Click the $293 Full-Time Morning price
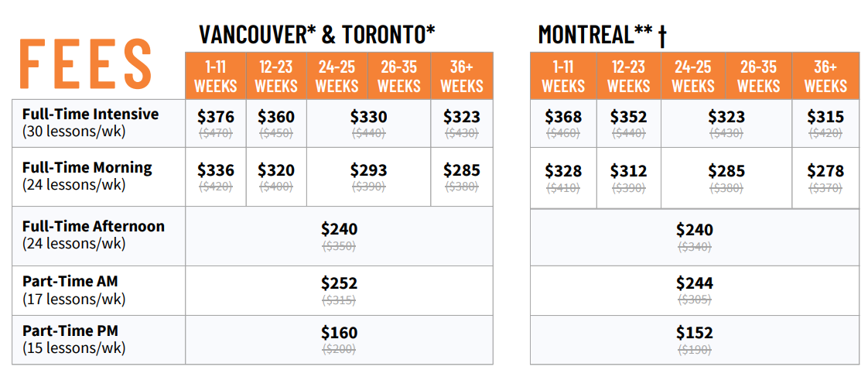 (x=369, y=170)
